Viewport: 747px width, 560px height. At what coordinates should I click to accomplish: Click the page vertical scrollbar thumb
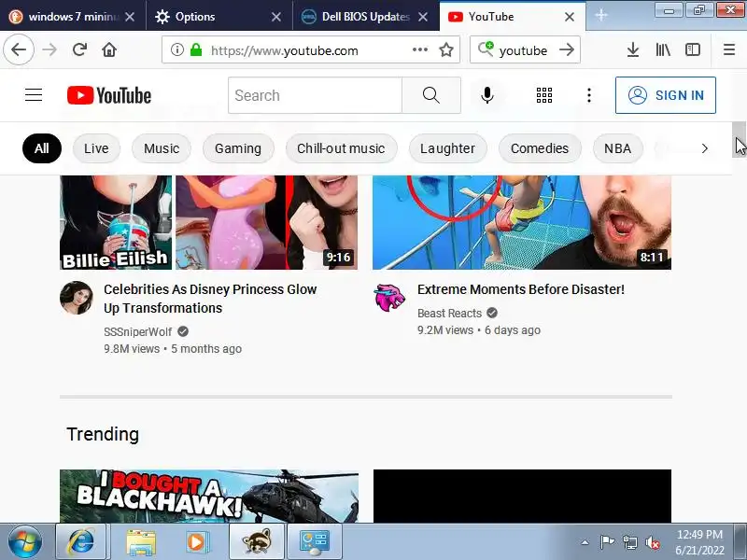[740, 139]
